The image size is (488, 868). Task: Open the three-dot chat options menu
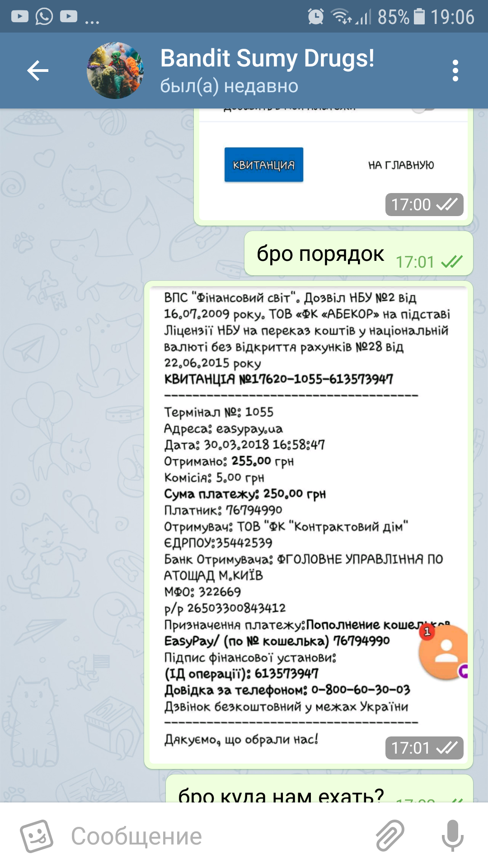pyautogui.click(x=455, y=71)
